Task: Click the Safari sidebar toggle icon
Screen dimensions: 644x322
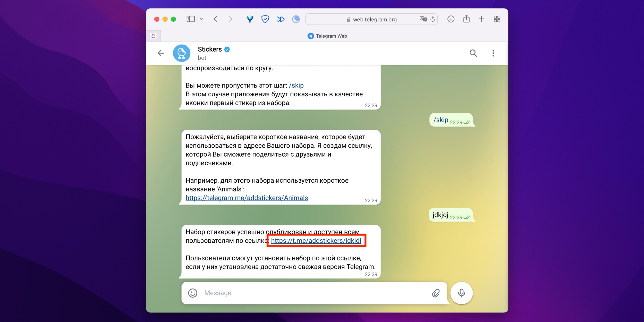Action: (x=190, y=19)
